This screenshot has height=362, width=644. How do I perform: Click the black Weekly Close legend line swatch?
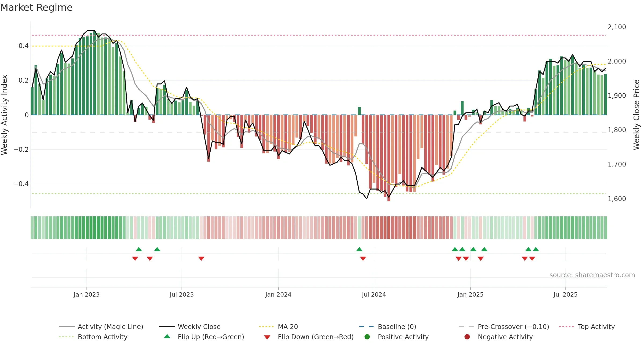click(x=167, y=327)
